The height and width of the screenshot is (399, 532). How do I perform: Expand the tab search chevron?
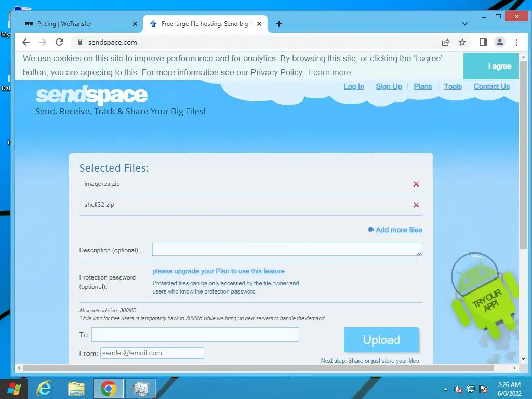465,24
